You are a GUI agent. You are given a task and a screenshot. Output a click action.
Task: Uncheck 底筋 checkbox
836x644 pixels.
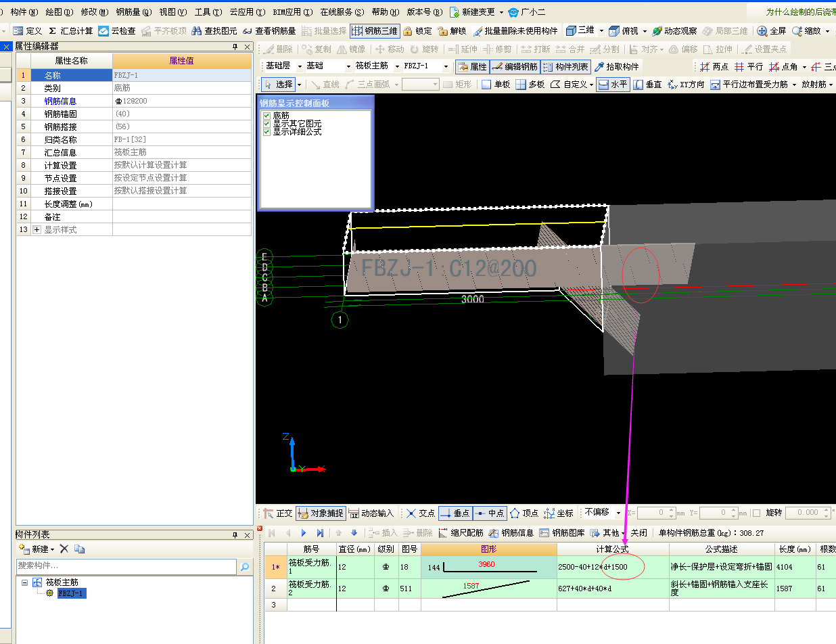[x=266, y=116]
